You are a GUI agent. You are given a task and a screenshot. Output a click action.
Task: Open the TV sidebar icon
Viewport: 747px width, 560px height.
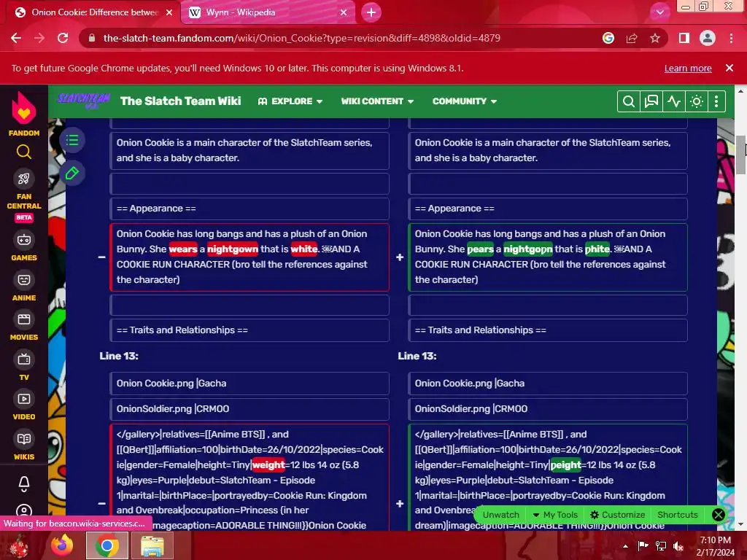tap(24, 359)
